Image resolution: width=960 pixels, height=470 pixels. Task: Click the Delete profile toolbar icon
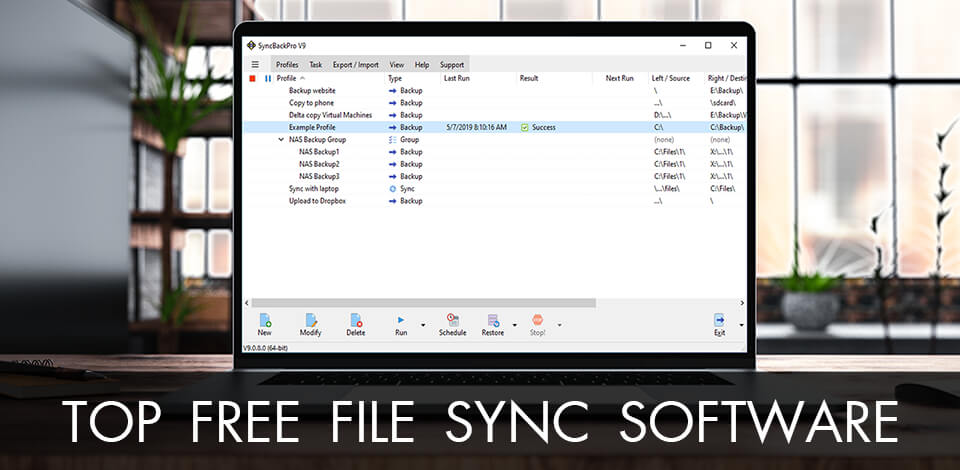click(x=356, y=320)
